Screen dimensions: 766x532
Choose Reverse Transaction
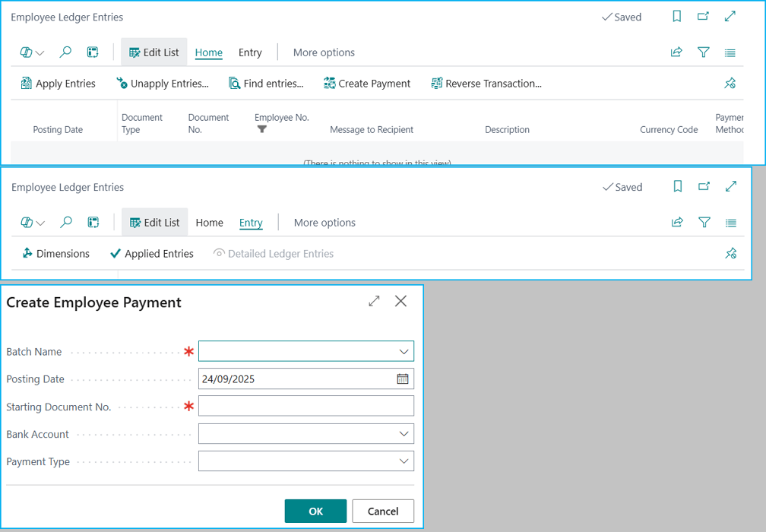coord(486,84)
